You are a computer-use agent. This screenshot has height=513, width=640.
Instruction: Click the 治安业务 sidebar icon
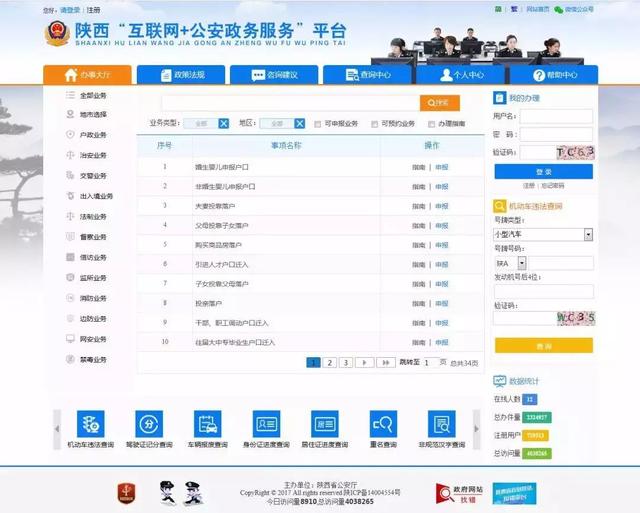(70, 155)
